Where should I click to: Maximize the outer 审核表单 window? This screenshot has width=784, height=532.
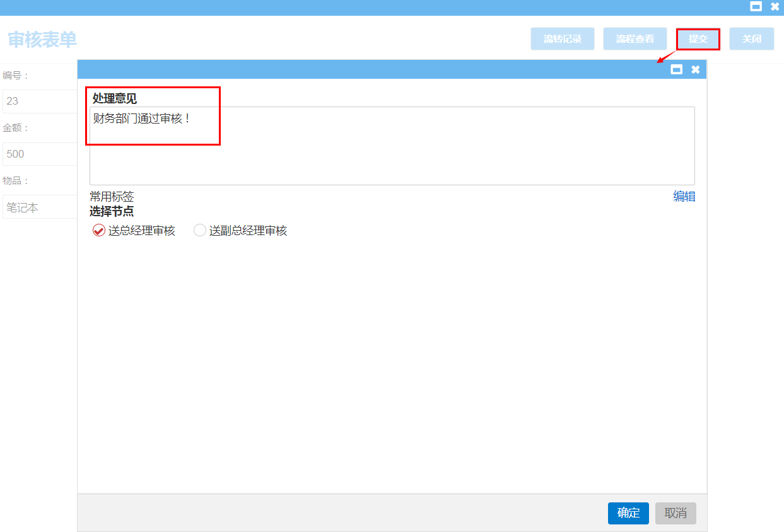(x=756, y=7)
